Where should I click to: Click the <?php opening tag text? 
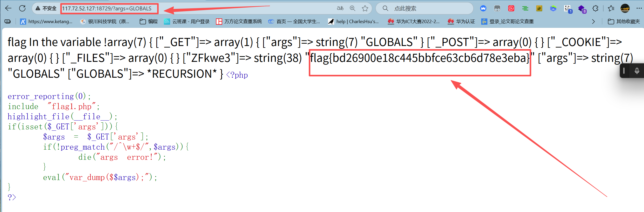click(237, 75)
